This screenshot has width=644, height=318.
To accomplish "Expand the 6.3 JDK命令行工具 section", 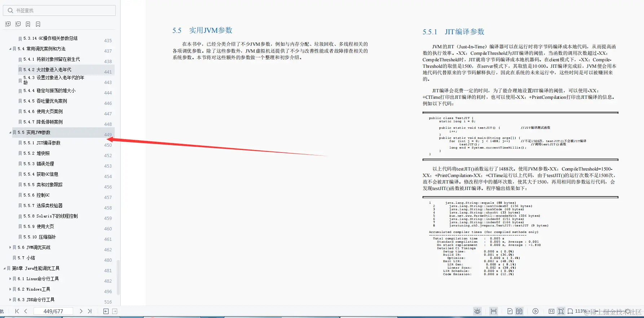I will pos(10,300).
